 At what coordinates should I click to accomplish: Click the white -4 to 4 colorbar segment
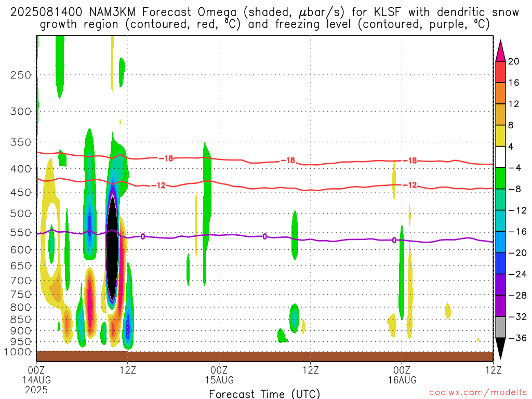point(500,157)
